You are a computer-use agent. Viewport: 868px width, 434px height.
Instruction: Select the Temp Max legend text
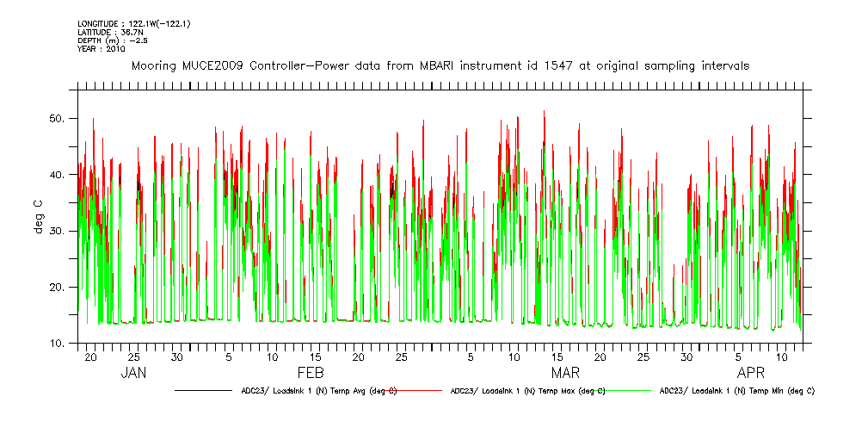point(527,390)
